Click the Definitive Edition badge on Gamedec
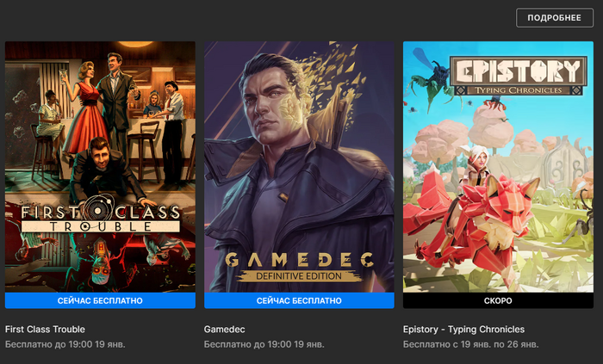 [299, 275]
